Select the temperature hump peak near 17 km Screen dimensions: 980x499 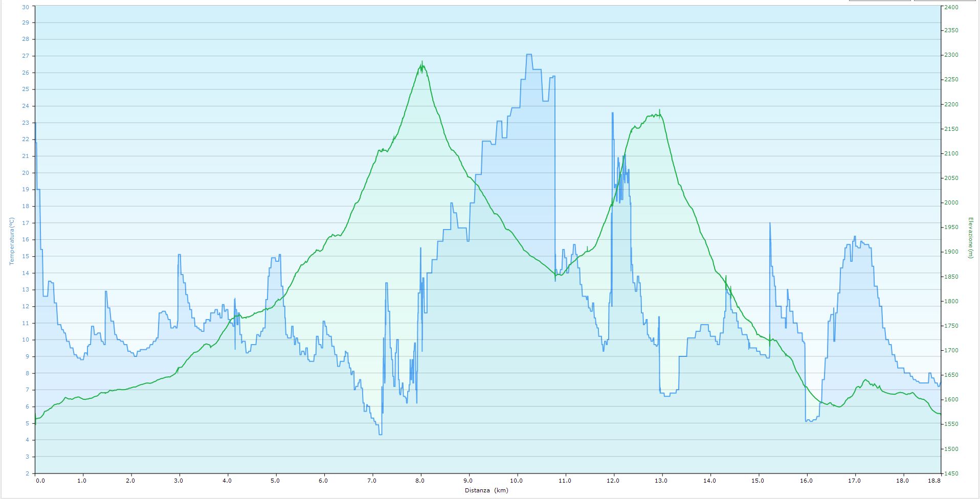click(854, 237)
